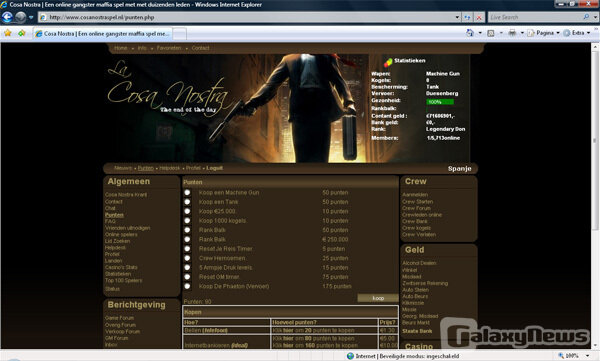Click the Add to Favorites icon

[22, 33]
